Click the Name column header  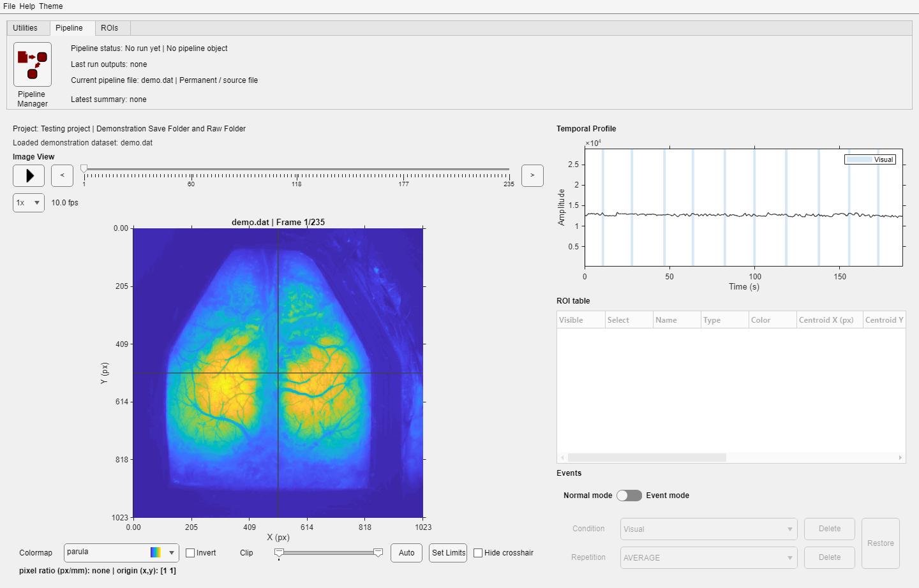tap(676, 320)
